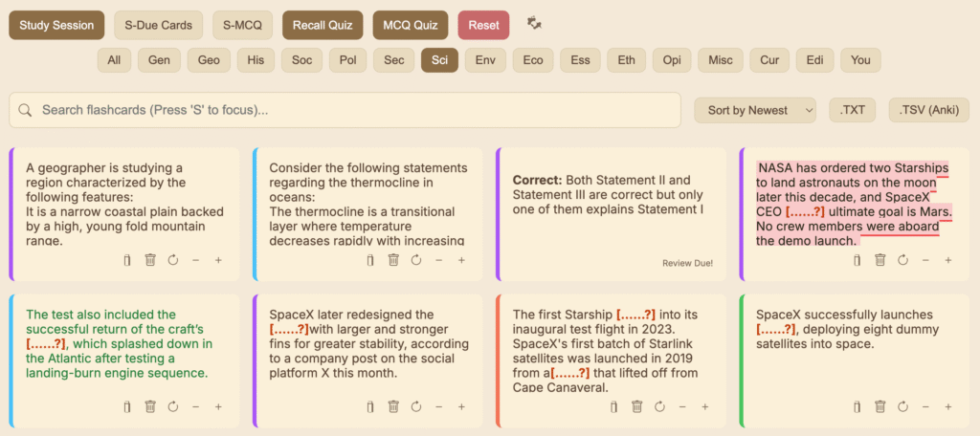Copy the first Starship inaugural flight card
This screenshot has height=436, width=980.
[x=614, y=406]
